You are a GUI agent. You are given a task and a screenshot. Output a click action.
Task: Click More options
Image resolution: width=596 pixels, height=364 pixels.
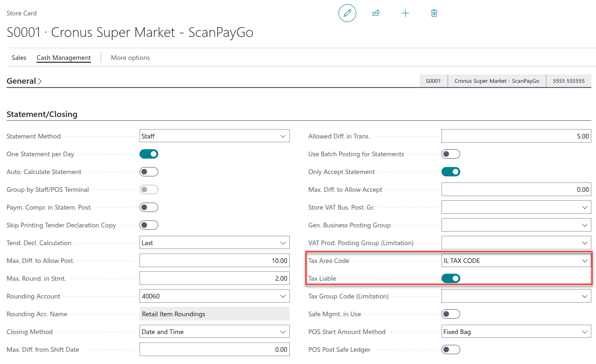[x=130, y=58]
